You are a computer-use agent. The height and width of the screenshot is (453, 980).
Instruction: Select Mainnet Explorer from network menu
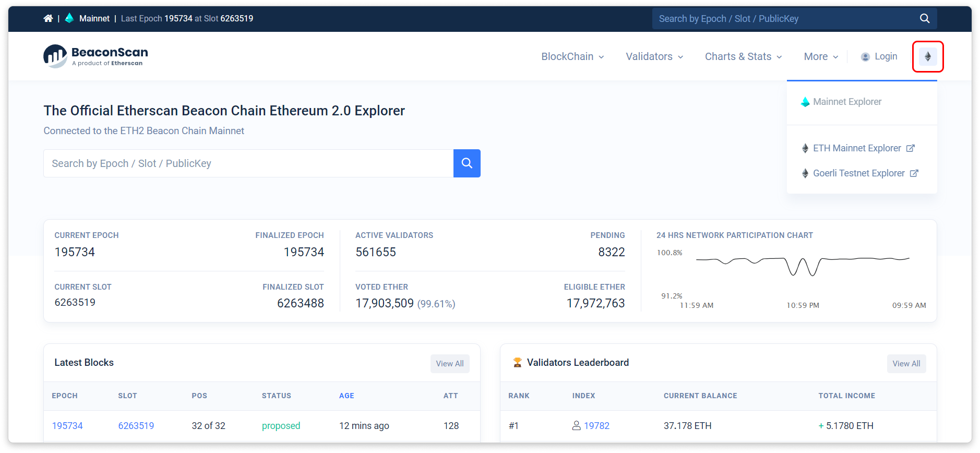846,102
